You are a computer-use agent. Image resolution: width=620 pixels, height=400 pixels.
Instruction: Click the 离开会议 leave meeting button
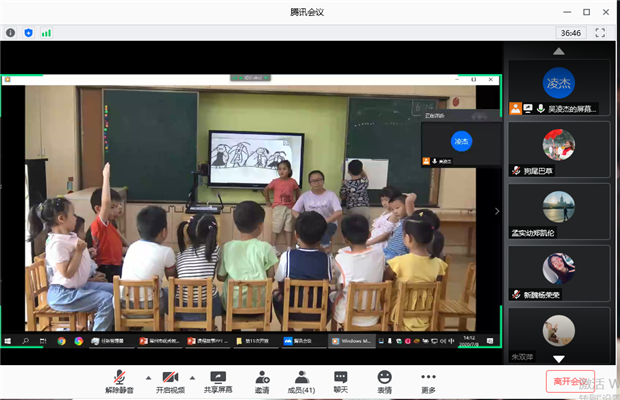[569, 381]
